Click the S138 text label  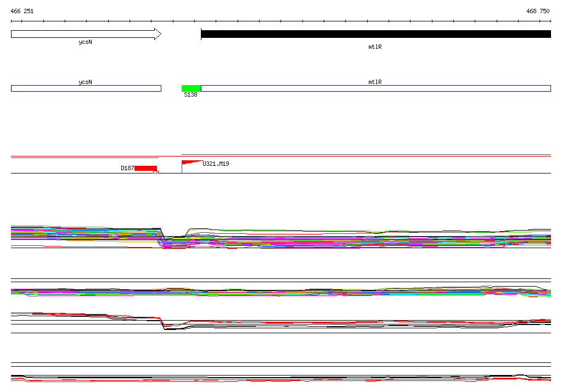pos(190,94)
